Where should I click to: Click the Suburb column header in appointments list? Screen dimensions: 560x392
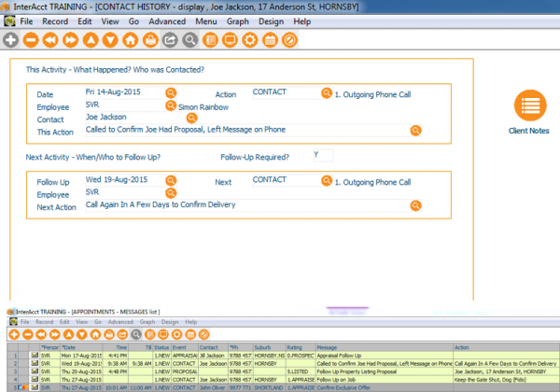pyautogui.click(x=269, y=347)
